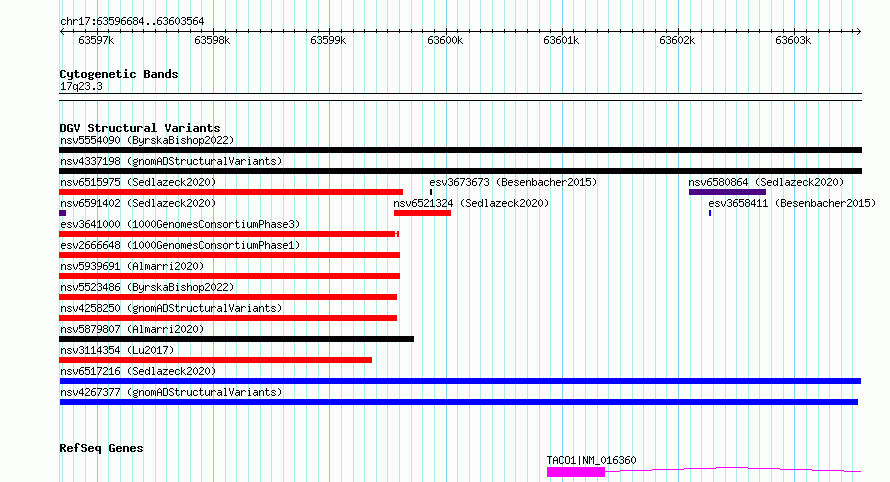Click the Cytogenetic Bands track title
The width and height of the screenshot is (890, 482).
click(x=119, y=74)
